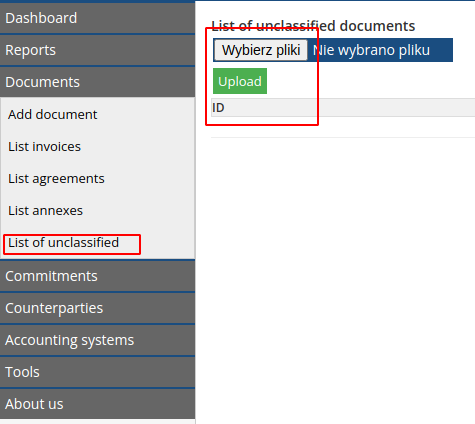Sort table by the ID column header

click(218, 108)
